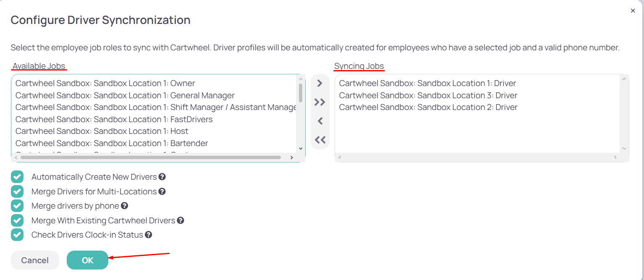Select Sandbox Location 1: FastDrivers in Available Jobs
This screenshot has height=280, width=644.
click(154, 119)
